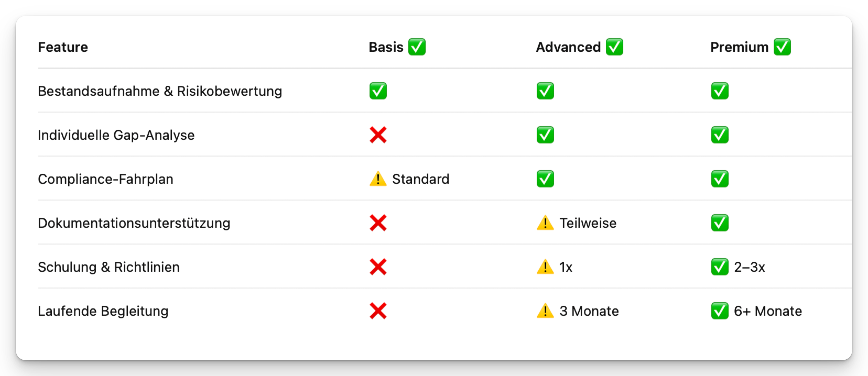Screen dimensions: 868x376
Task: Click the Premium column header text
Action: coord(739,47)
